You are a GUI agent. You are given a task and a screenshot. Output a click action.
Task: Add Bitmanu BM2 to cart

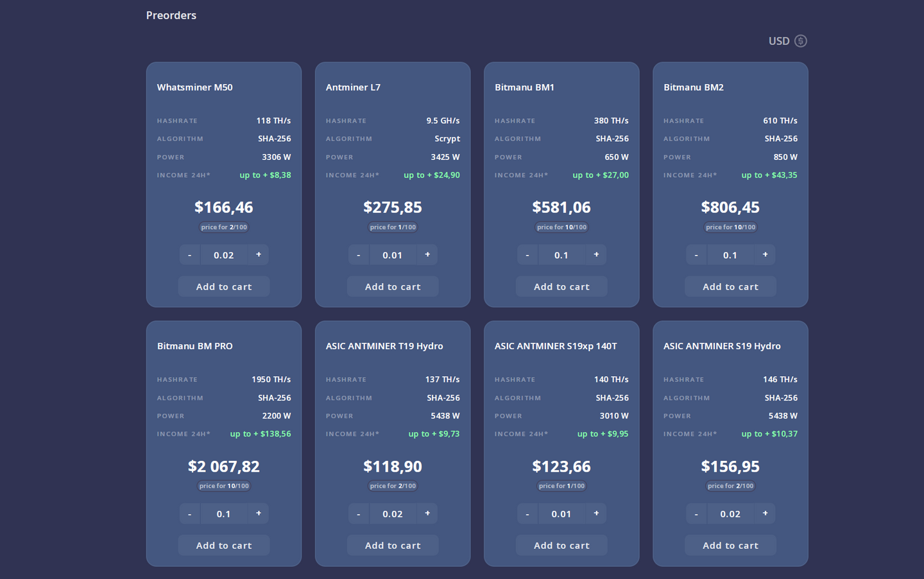(x=730, y=287)
